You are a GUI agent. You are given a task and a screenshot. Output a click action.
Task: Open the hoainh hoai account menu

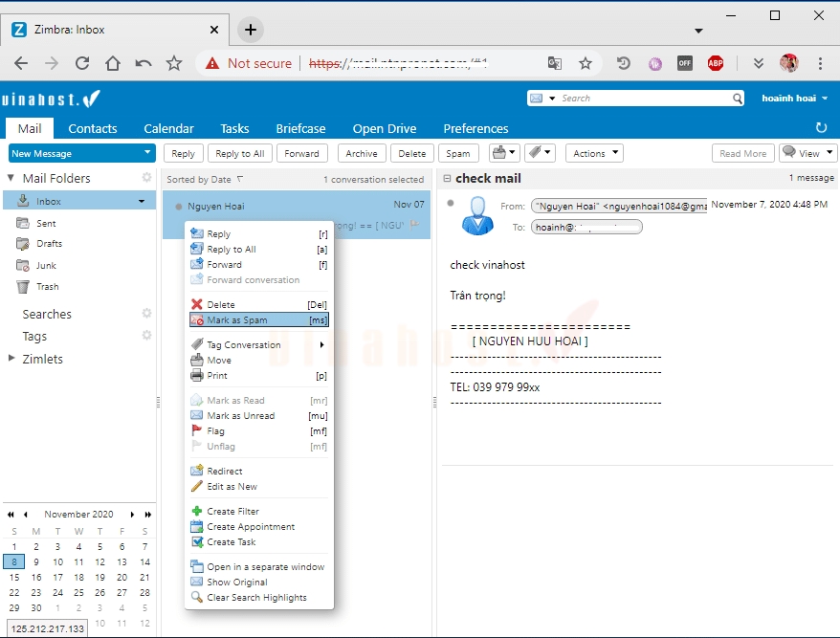[794, 98]
